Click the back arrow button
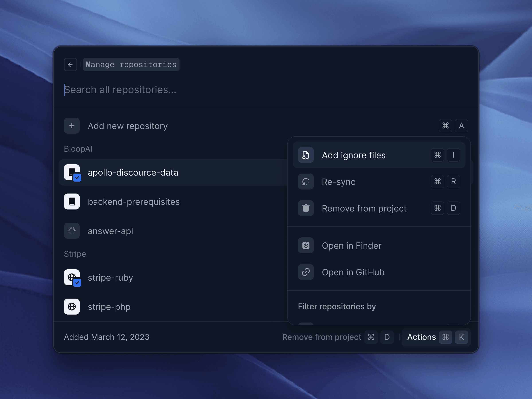 click(70, 65)
